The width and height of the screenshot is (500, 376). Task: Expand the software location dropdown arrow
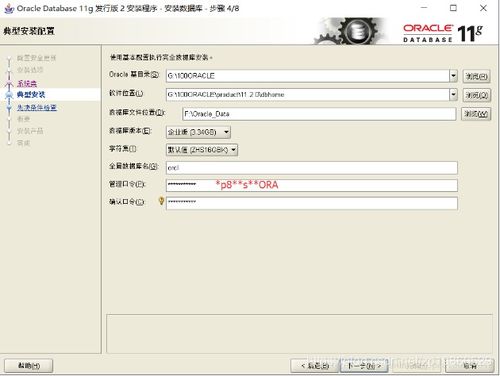[453, 95]
